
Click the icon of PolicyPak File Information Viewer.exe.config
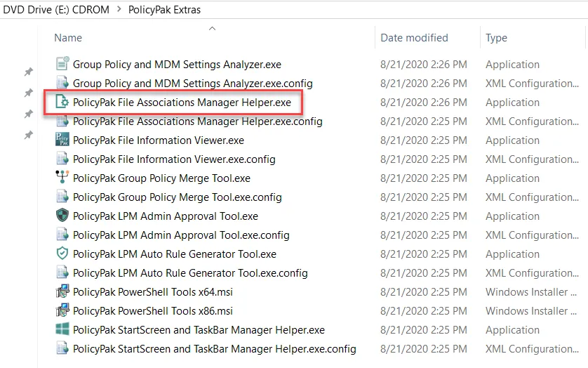tap(62, 159)
